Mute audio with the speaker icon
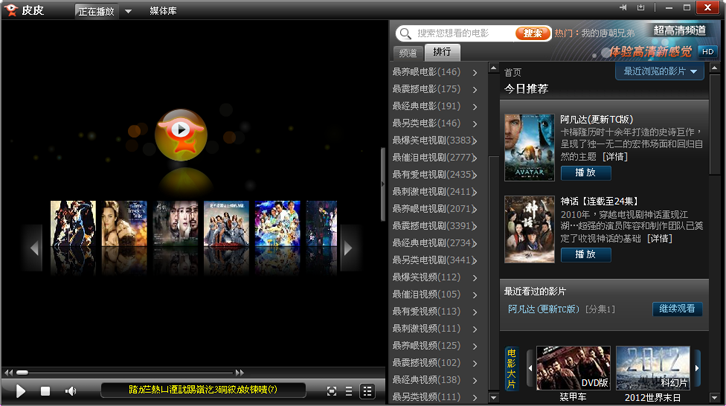Viewport: 726px width, 406px height. point(71,390)
